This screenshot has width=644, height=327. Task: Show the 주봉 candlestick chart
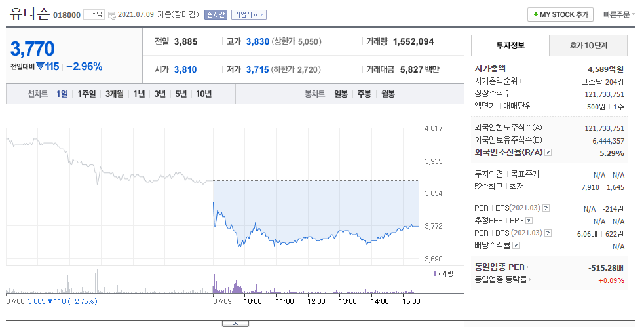coord(364,94)
